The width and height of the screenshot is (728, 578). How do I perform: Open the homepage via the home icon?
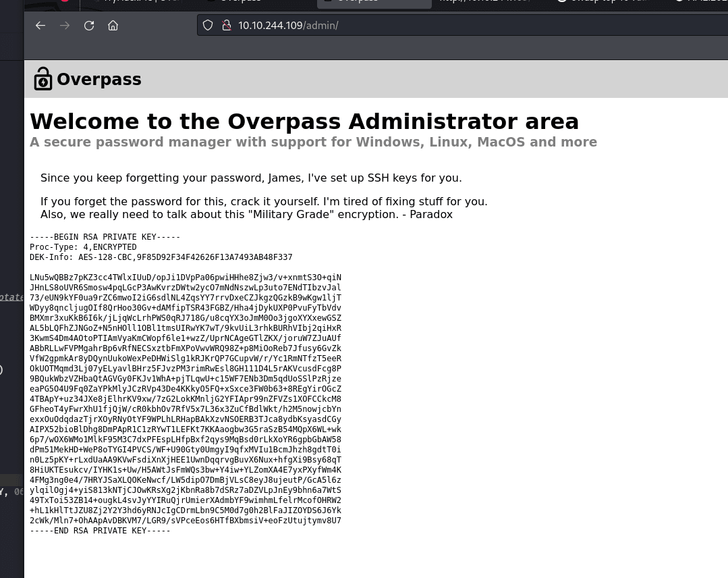[x=113, y=25]
